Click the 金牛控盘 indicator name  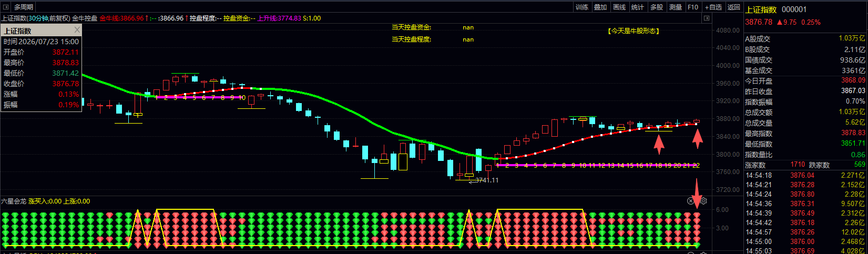click(x=85, y=18)
